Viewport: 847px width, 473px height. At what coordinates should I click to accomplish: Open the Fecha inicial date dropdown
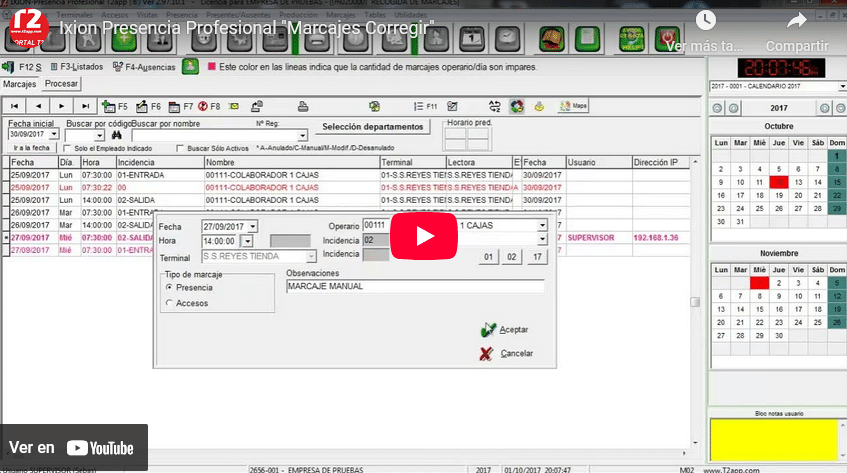coord(54,134)
